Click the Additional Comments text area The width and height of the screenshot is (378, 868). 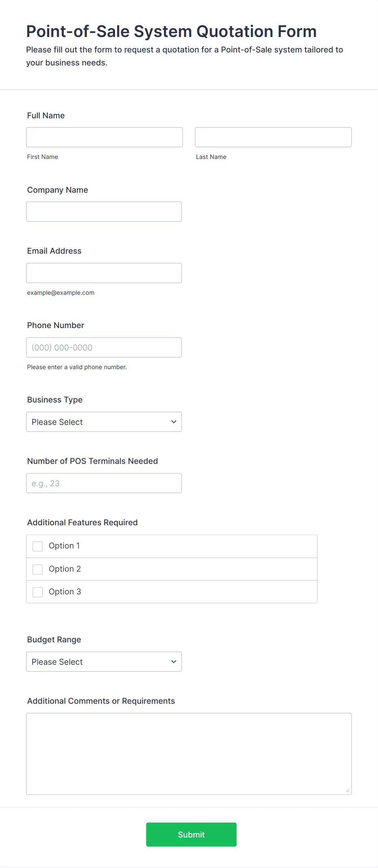[x=189, y=754]
